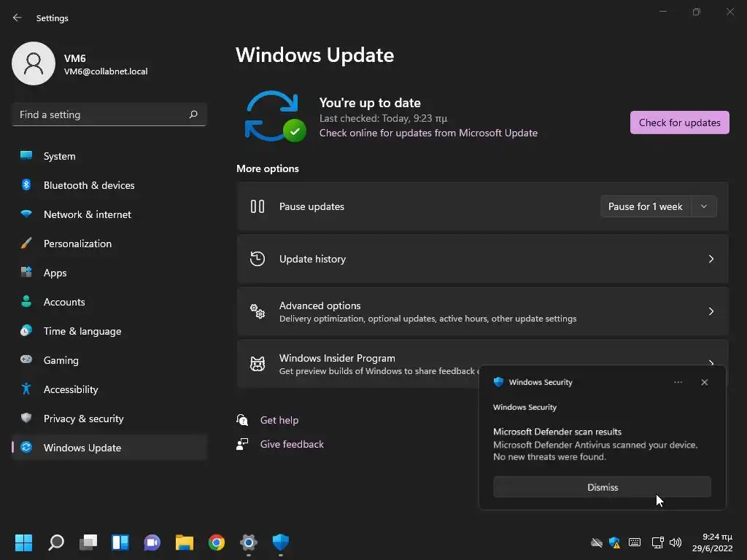Click Microsoft Defender scan results text
Screen dimensions: 747x560
tap(557, 432)
